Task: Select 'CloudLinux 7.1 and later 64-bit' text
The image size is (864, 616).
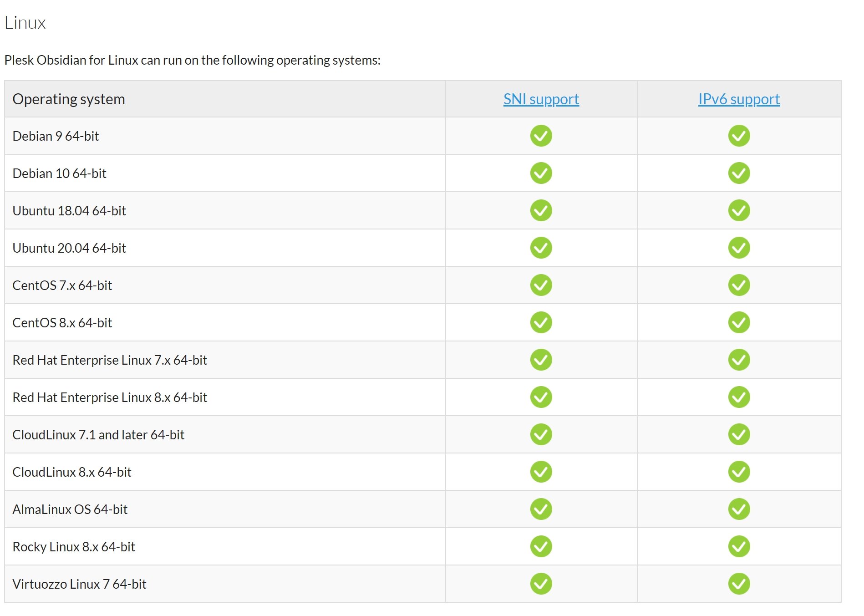Action: (98, 435)
